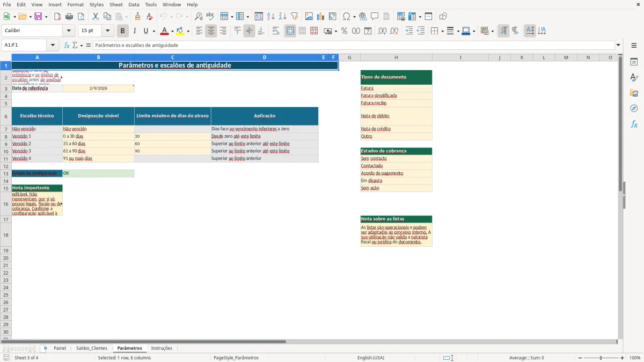
Task: Click the 100% zoom level
Action: click(635, 358)
